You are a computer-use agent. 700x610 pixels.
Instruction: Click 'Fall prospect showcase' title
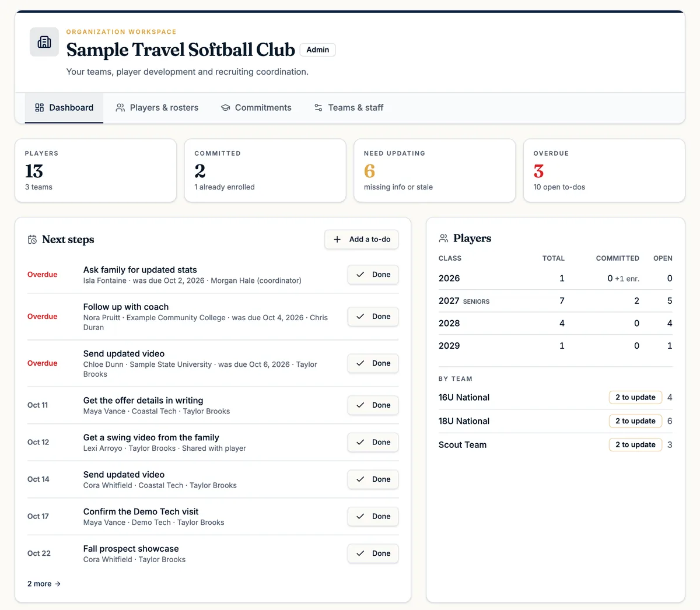click(131, 549)
